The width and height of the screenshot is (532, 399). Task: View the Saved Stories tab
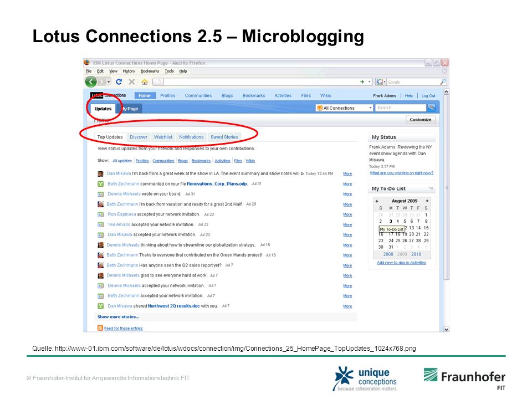pyautogui.click(x=224, y=137)
